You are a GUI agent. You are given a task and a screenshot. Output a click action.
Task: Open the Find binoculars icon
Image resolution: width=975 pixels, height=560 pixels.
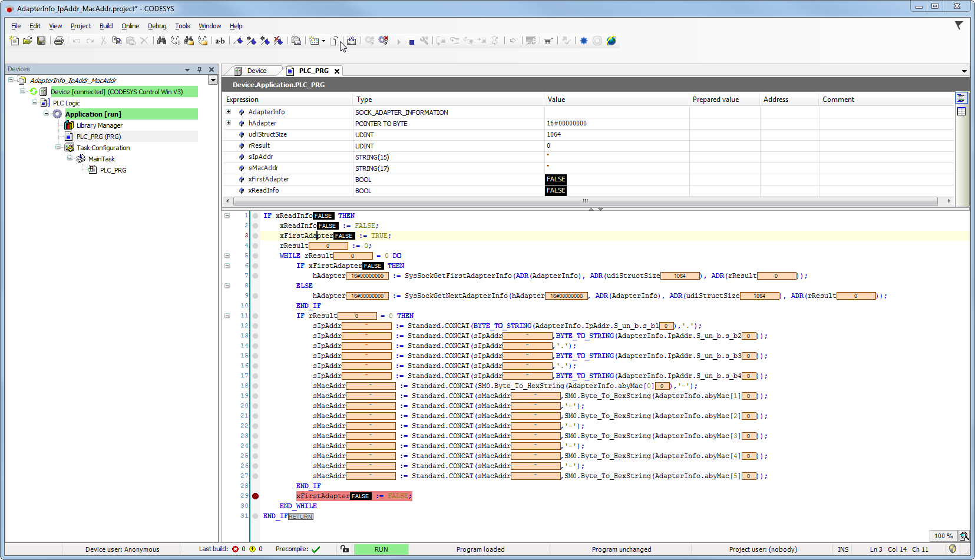coord(161,41)
